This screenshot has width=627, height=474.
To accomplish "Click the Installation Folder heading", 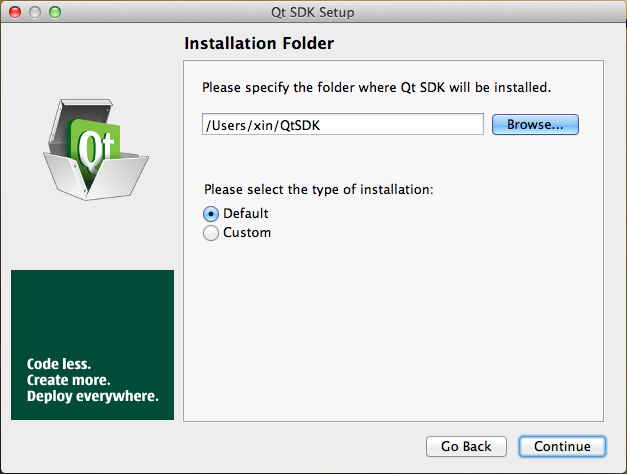I will [259, 44].
